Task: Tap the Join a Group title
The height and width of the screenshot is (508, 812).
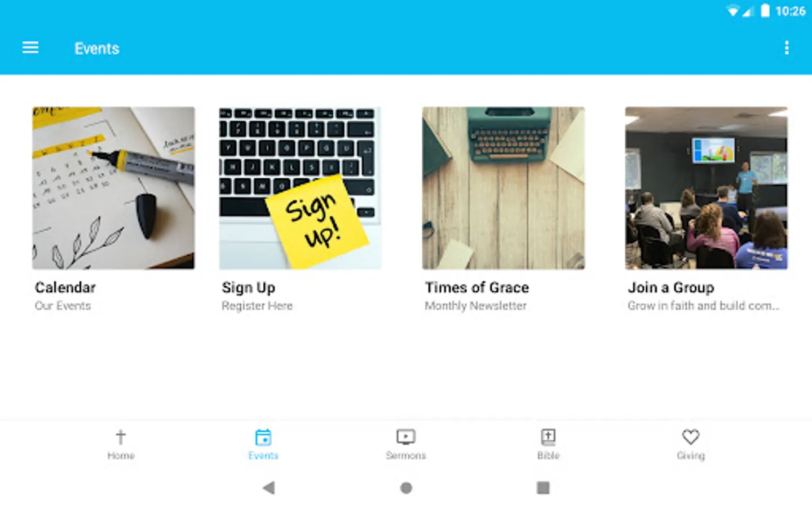Action: click(671, 288)
